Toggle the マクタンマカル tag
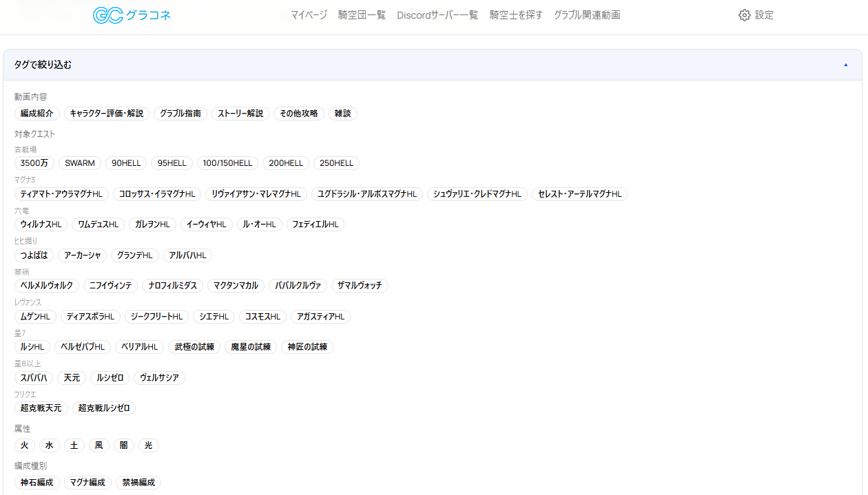The image size is (868, 495). coord(236,286)
